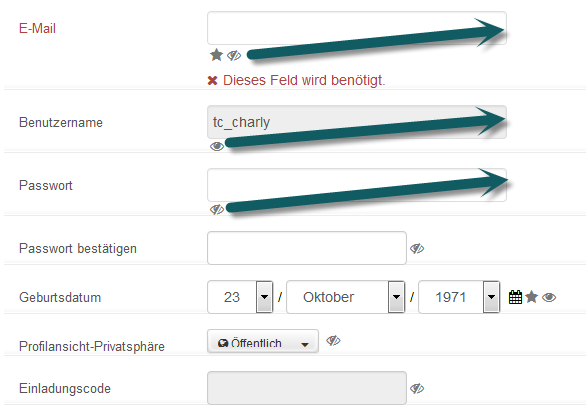
Task: Open the day dropdown showing 23
Action: pos(240,297)
